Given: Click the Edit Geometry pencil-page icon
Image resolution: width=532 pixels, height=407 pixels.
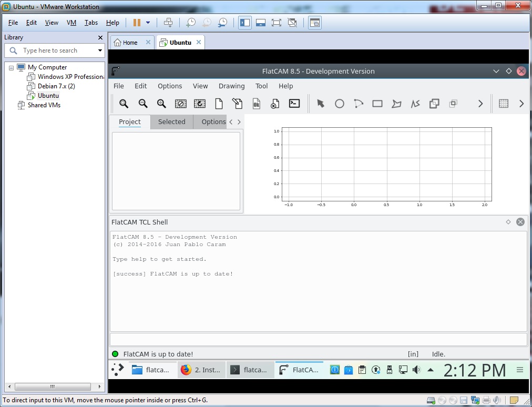Looking at the screenshot, I should [x=237, y=104].
